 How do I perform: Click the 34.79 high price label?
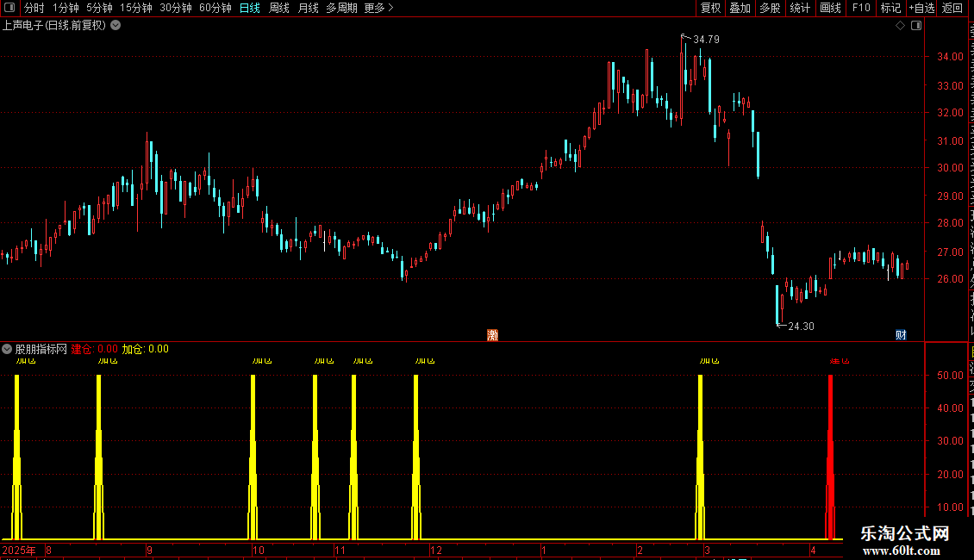point(706,40)
